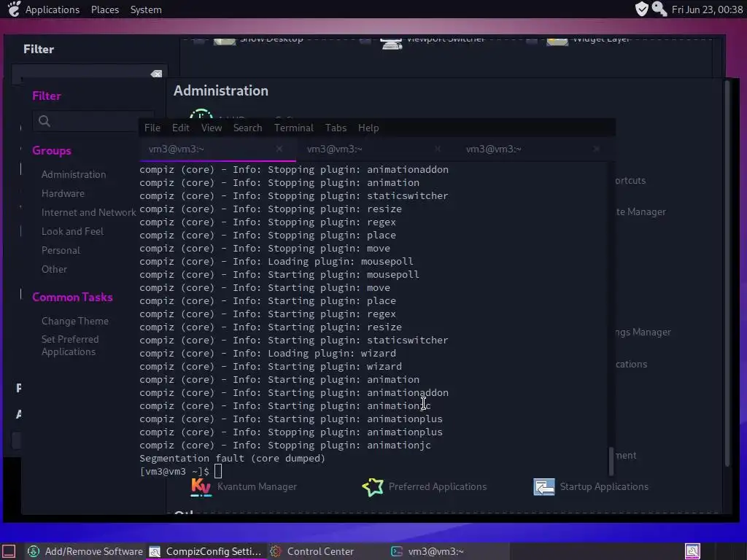Image resolution: width=747 pixels, height=560 pixels.
Task: Switch to the first vm3@vm3:~ terminal tab
Action: (x=217, y=149)
